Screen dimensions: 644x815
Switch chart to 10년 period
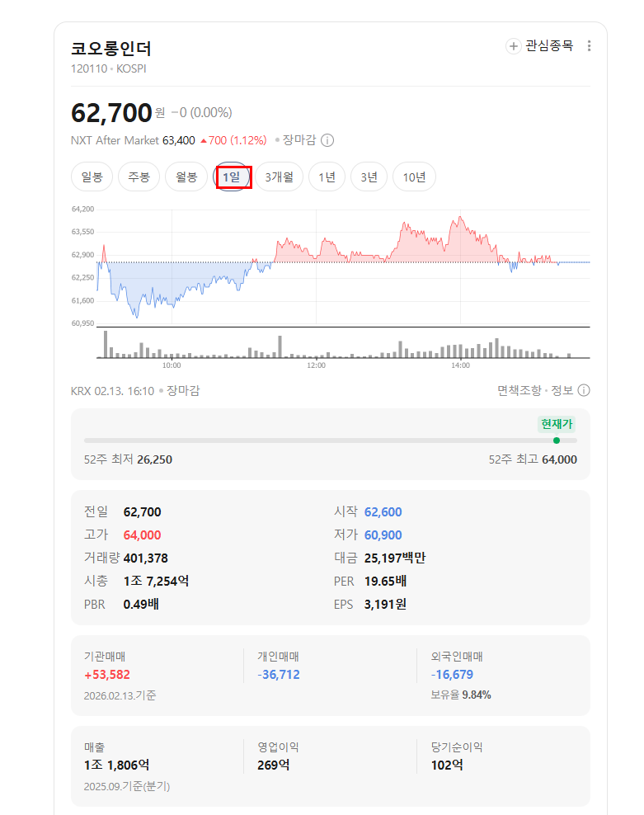414,177
